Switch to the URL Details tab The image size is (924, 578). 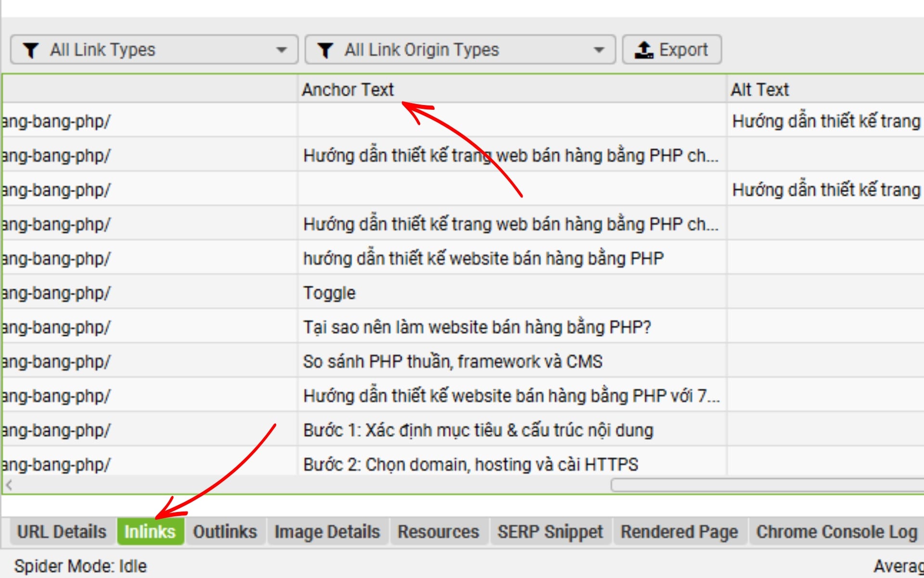pos(62,532)
